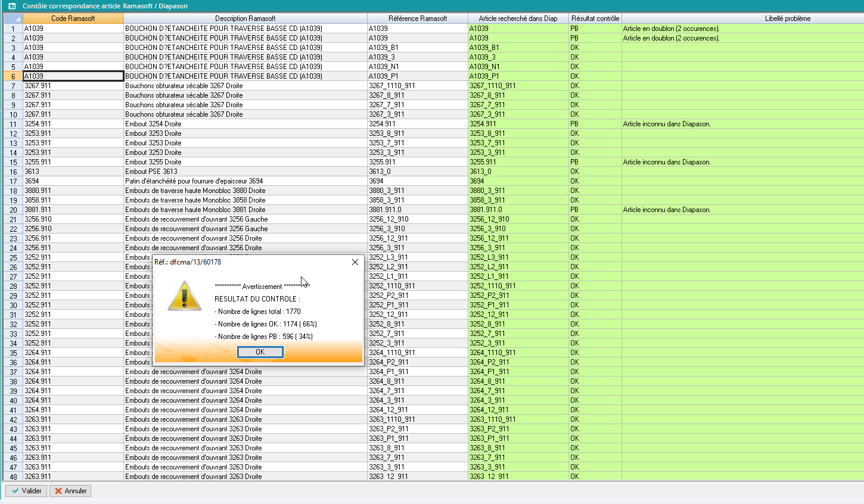Image resolution: width=864 pixels, height=504 pixels.
Task: Select row 15's 'Article inconnu dans Diapason' cell
Action: tap(666, 162)
